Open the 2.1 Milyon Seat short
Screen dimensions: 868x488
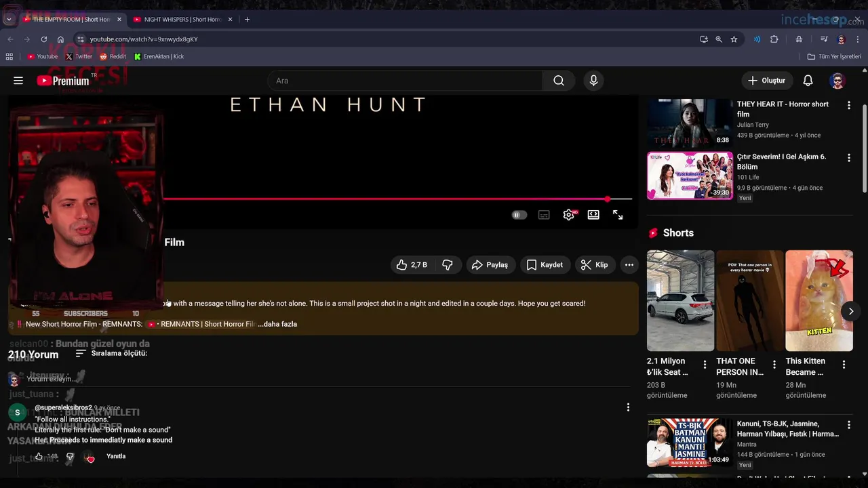click(680, 301)
